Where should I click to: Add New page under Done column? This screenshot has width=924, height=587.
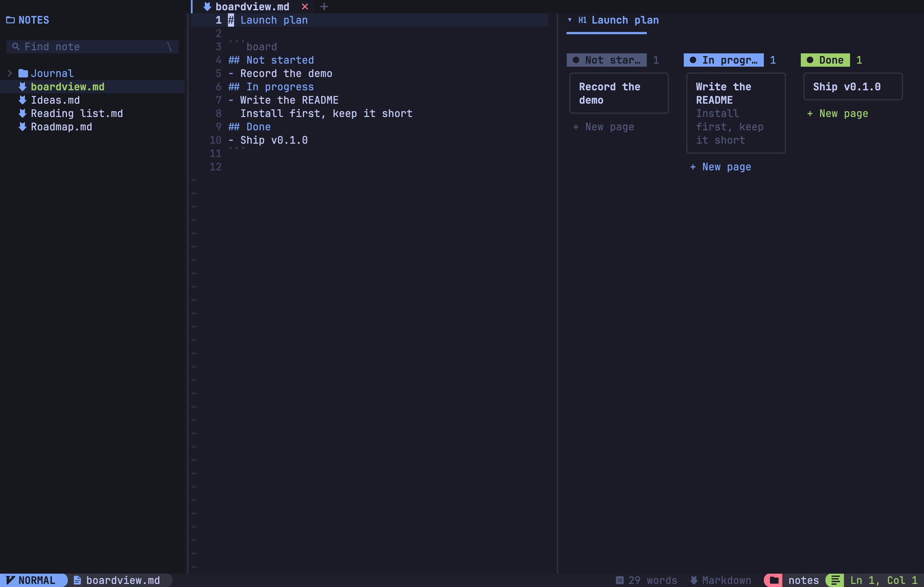837,113
